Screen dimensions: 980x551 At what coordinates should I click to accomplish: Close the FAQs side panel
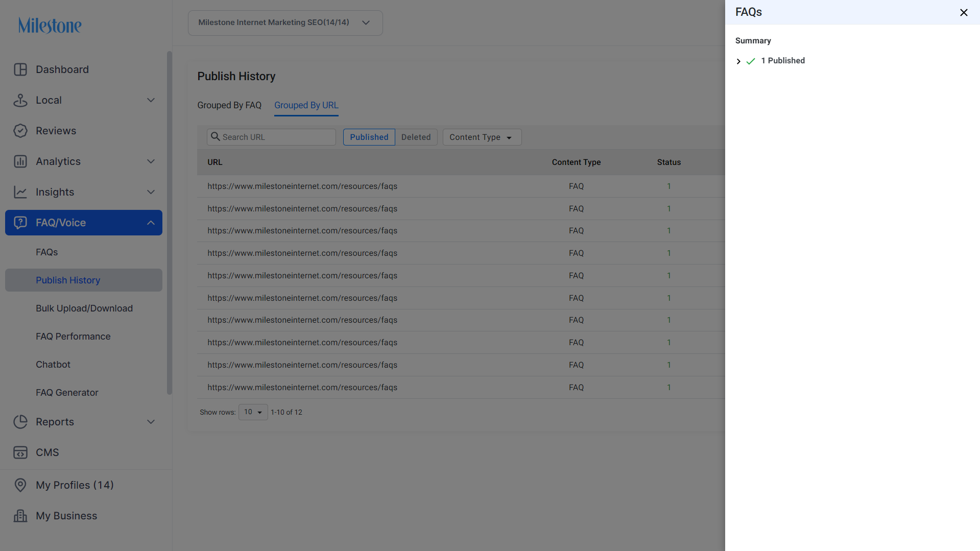964,12
